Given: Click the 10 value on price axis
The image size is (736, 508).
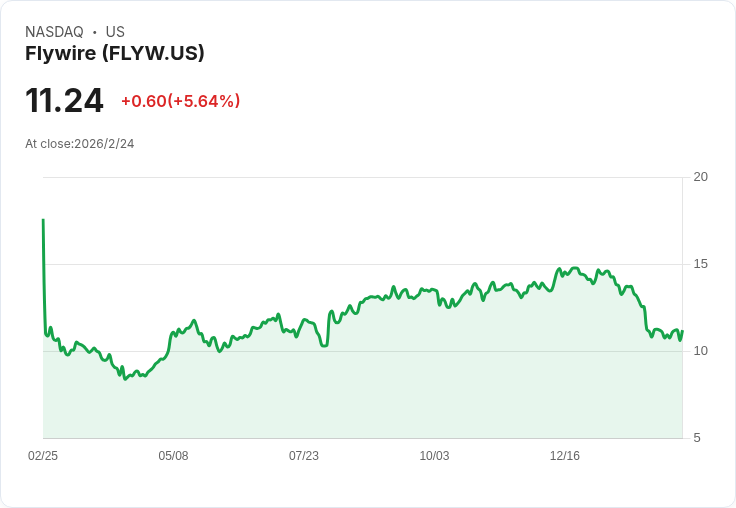Looking at the screenshot, I should click(x=700, y=351).
